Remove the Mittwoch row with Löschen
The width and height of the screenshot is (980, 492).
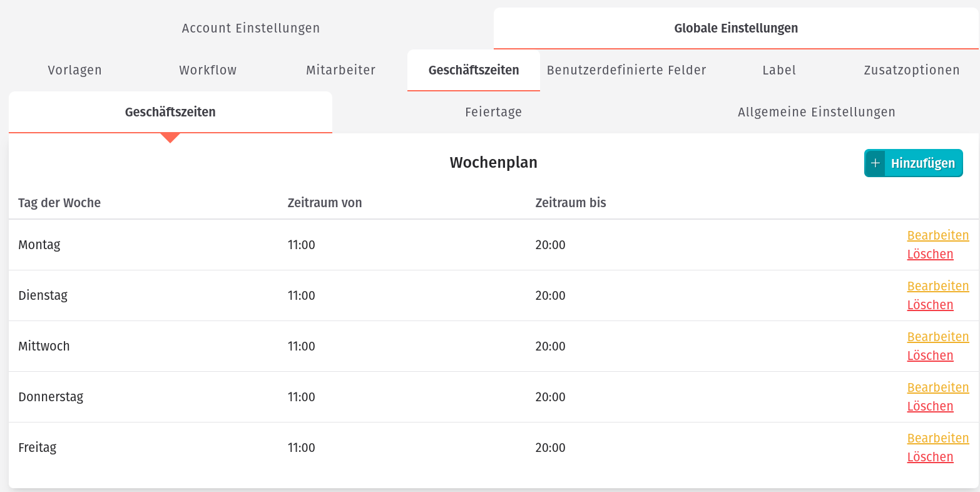click(x=931, y=356)
